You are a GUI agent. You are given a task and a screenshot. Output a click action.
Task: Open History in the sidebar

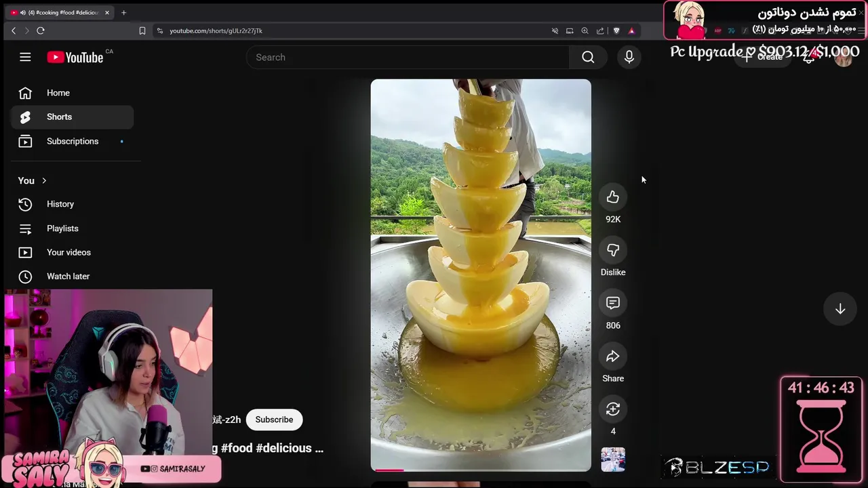72,204
